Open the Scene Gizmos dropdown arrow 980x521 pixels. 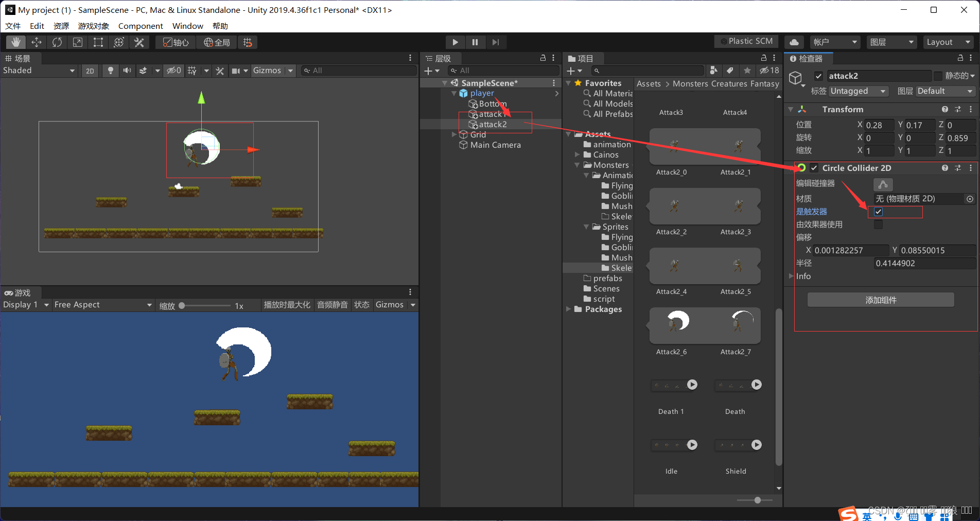(290, 71)
